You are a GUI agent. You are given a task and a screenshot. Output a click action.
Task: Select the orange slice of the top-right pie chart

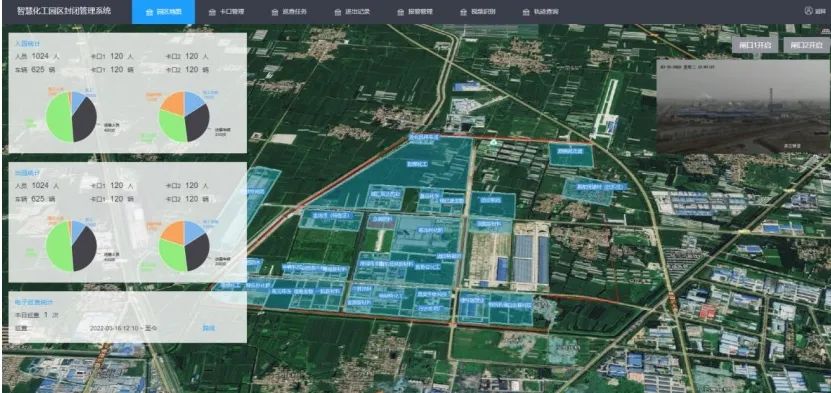pyautogui.click(x=172, y=103)
